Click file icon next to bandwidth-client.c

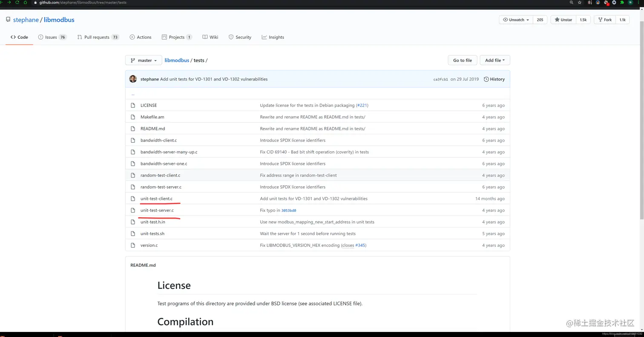[133, 140]
